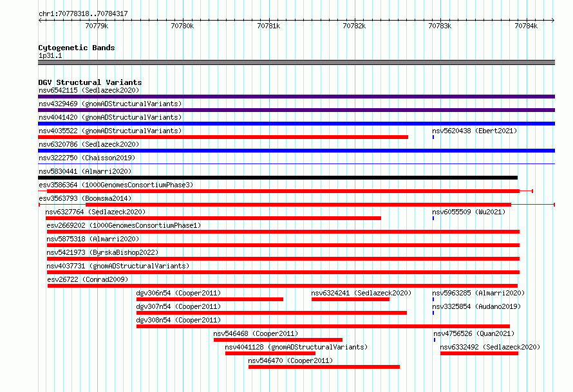The height and width of the screenshot is (392, 573).
Task: Click nsv546468 (Cooper2011) label
Action: point(256,333)
